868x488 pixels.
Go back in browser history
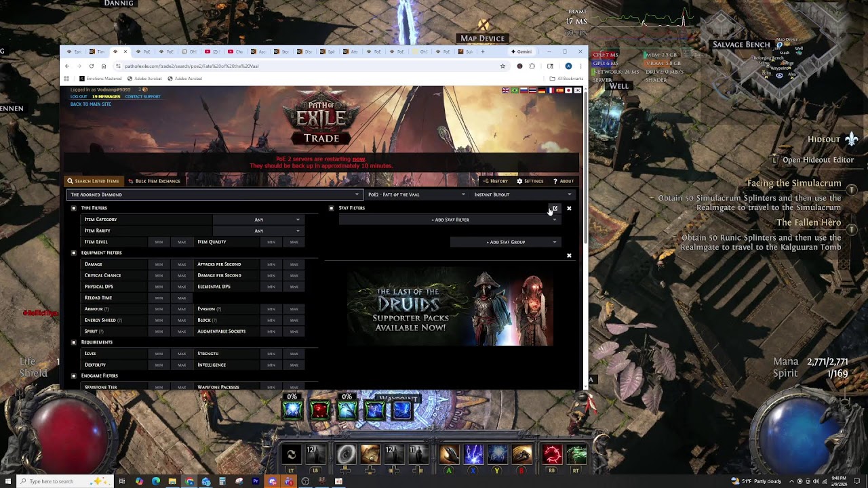(x=67, y=66)
